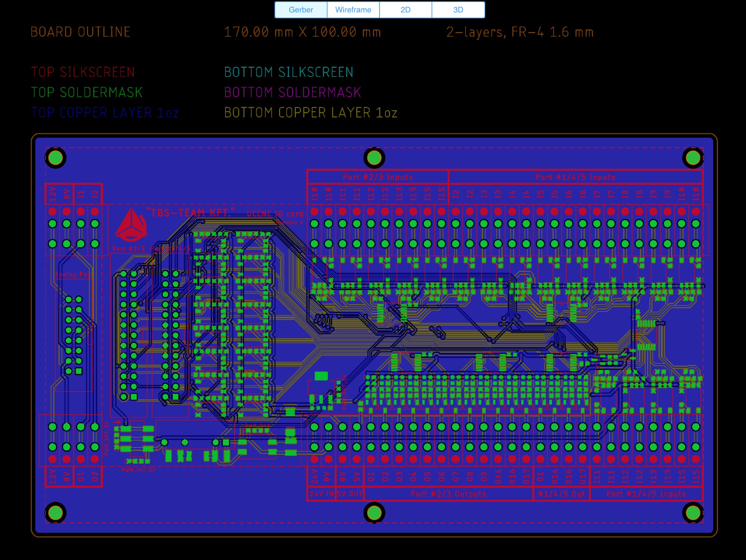Click the top-center green mounting hole
The width and height of the screenshot is (746, 560).
tap(374, 158)
